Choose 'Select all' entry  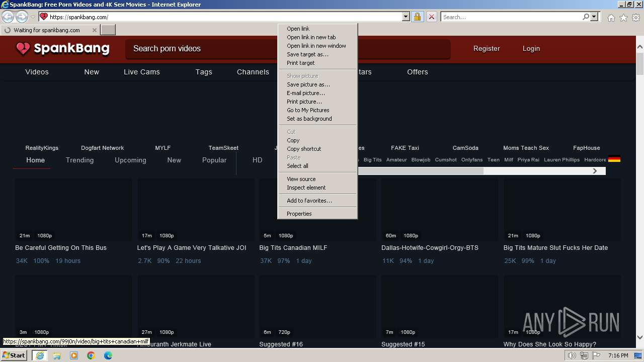point(317,166)
